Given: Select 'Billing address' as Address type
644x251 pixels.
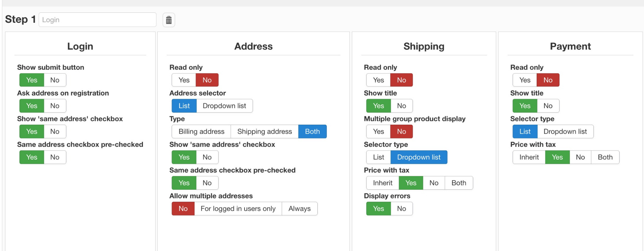Looking at the screenshot, I should (201, 132).
